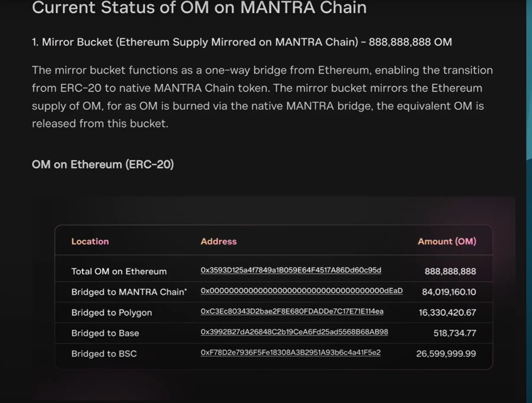Click the Bridged to MANTRA Chain row label
Screen dimensions: 532x403
pos(129,292)
